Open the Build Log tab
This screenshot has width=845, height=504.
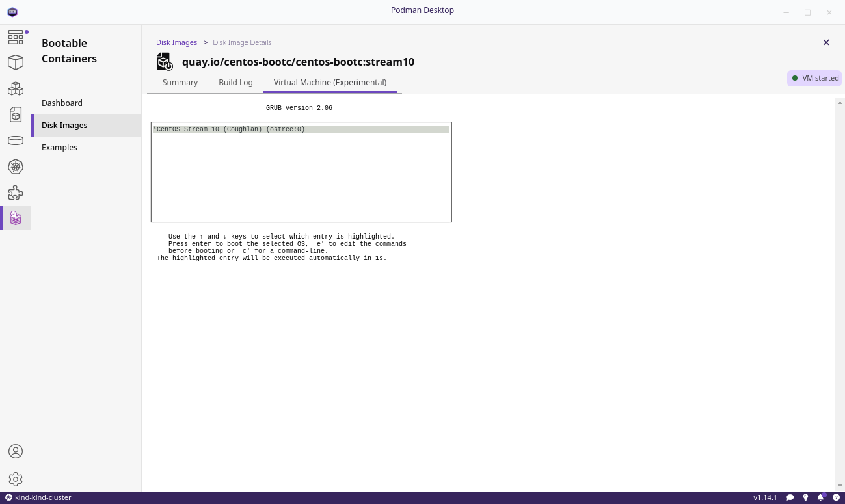[235, 82]
